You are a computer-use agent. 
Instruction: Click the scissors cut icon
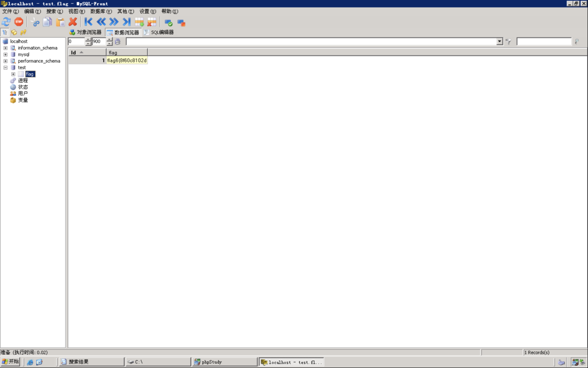(x=35, y=22)
